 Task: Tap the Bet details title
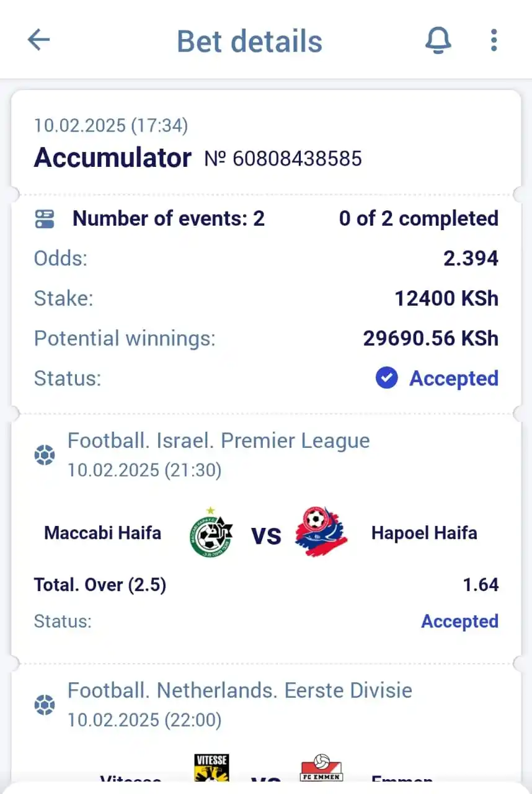(250, 41)
